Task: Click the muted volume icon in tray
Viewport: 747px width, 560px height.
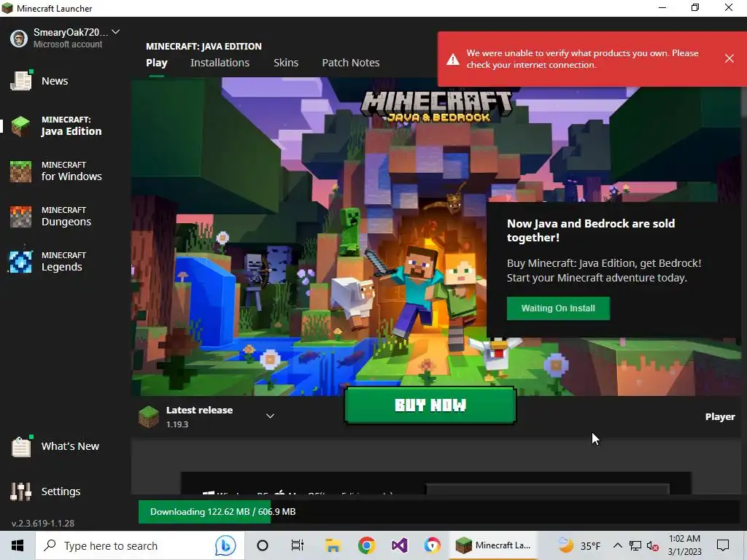Action: pyautogui.click(x=653, y=545)
